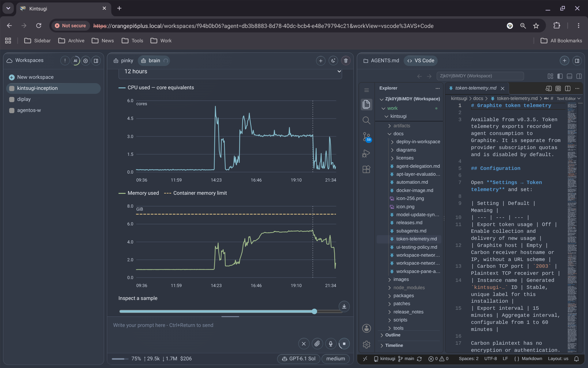Click the notifications bell in VS Code status bar
Viewport: 588px width, 368px height.
[576, 359]
